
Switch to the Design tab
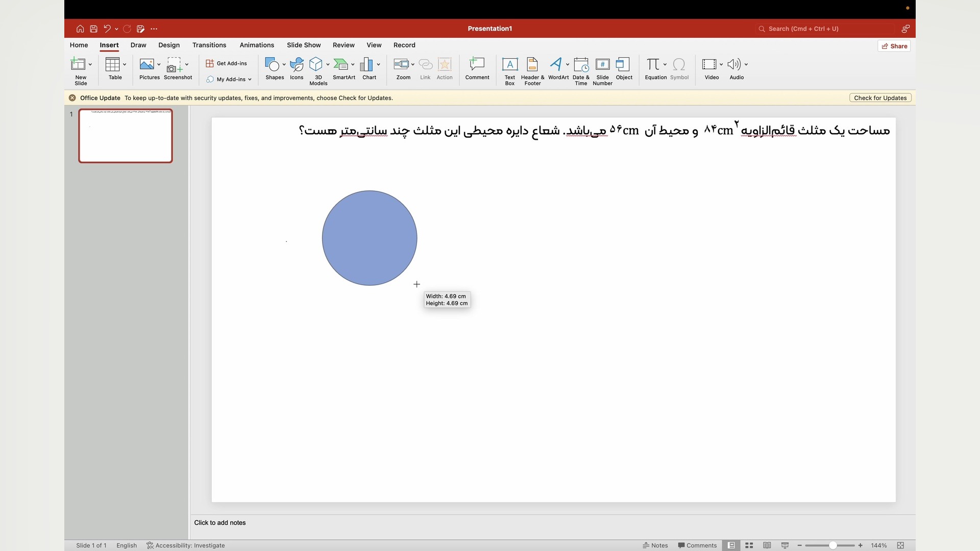coord(169,45)
